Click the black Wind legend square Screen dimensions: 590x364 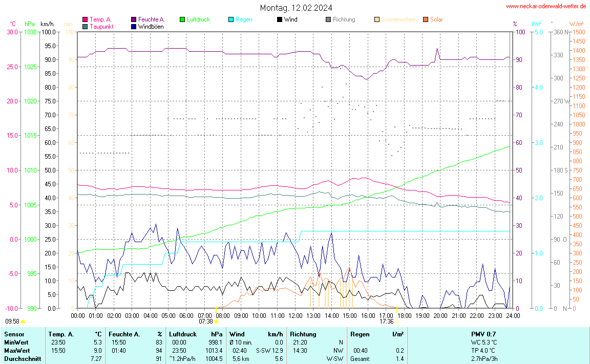click(x=280, y=19)
